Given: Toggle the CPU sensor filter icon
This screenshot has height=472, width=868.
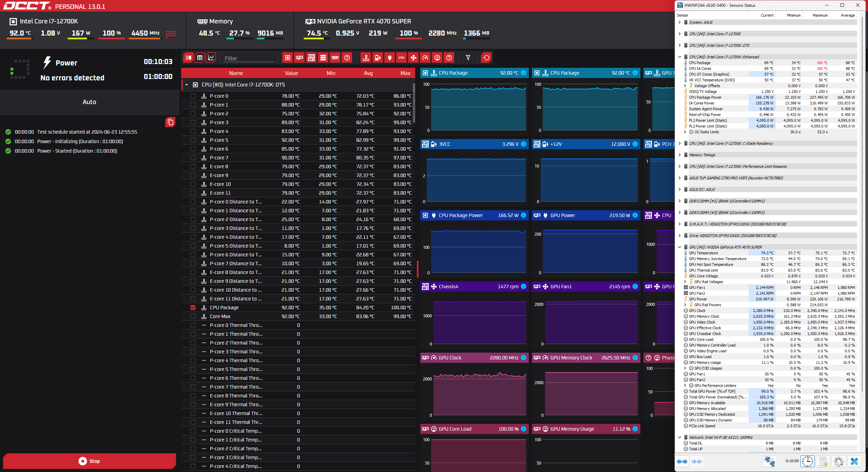Looking at the screenshot, I should 287,58.
